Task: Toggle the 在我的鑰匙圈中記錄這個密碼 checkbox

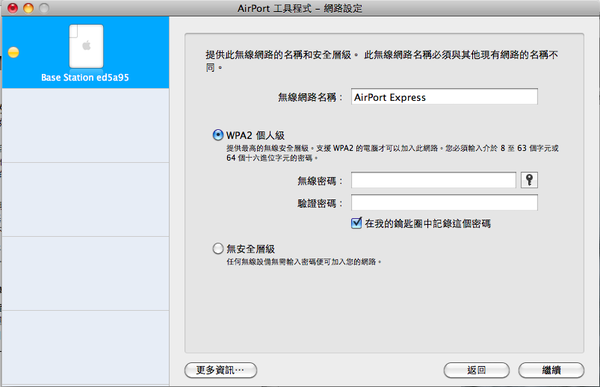Action: (356, 223)
